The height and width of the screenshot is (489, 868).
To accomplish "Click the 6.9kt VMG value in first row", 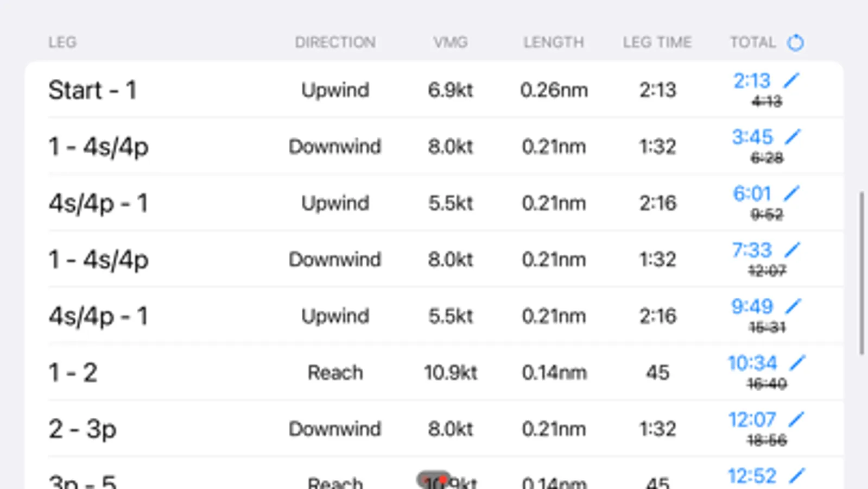I will click(450, 90).
